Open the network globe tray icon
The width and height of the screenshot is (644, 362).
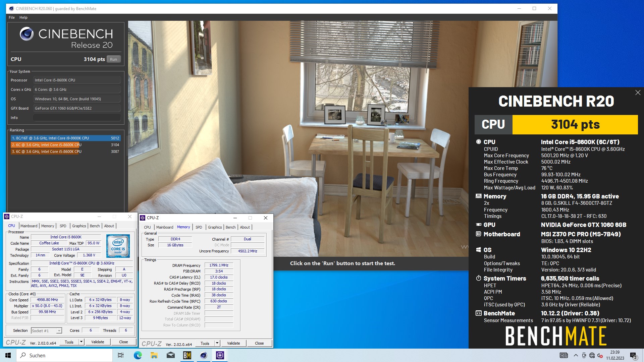(x=592, y=355)
